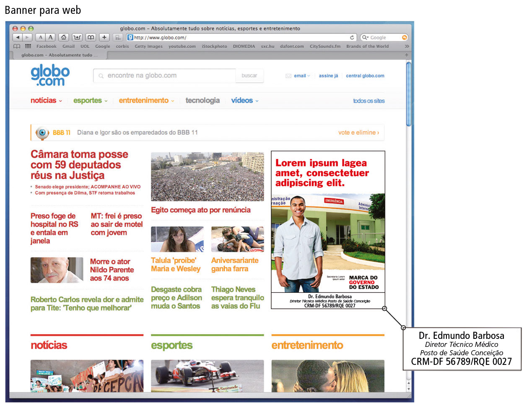Click the new tab plus at tab bar right
This screenshot has width=532, height=406.
coord(406,55)
